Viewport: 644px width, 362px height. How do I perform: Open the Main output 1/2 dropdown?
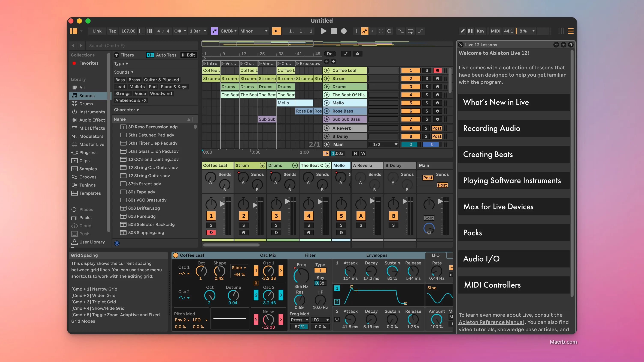coord(383,144)
